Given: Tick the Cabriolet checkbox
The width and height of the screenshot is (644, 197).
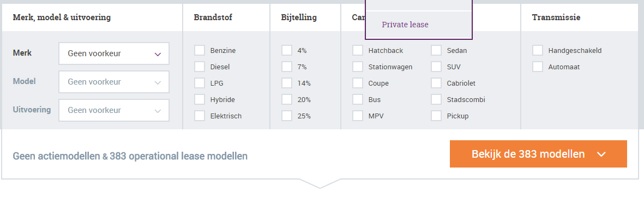Looking at the screenshot, I should pyautogui.click(x=436, y=83).
